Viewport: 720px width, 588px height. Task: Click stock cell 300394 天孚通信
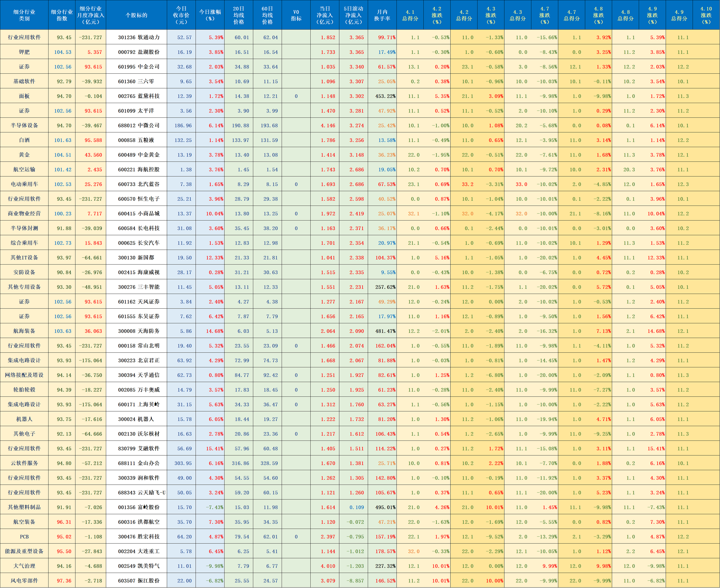click(x=137, y=375)
